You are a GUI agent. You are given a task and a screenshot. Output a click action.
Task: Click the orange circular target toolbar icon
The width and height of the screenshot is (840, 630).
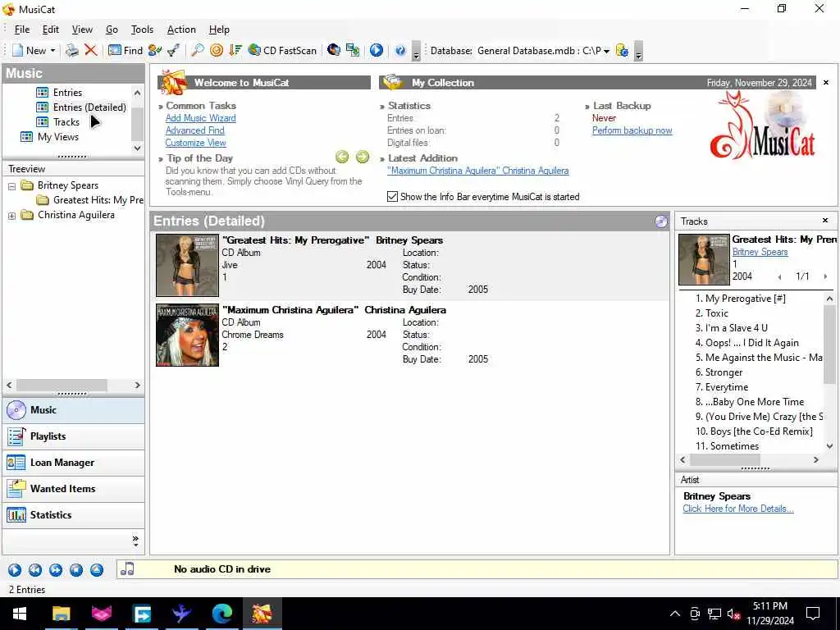click(217, 50)
